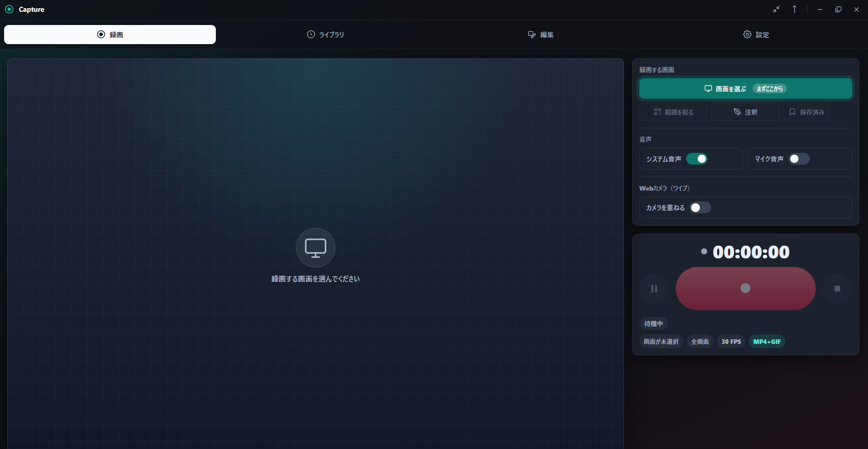
Task: Click 範囲を絞る region selector
Action: [x=673, y=112]
